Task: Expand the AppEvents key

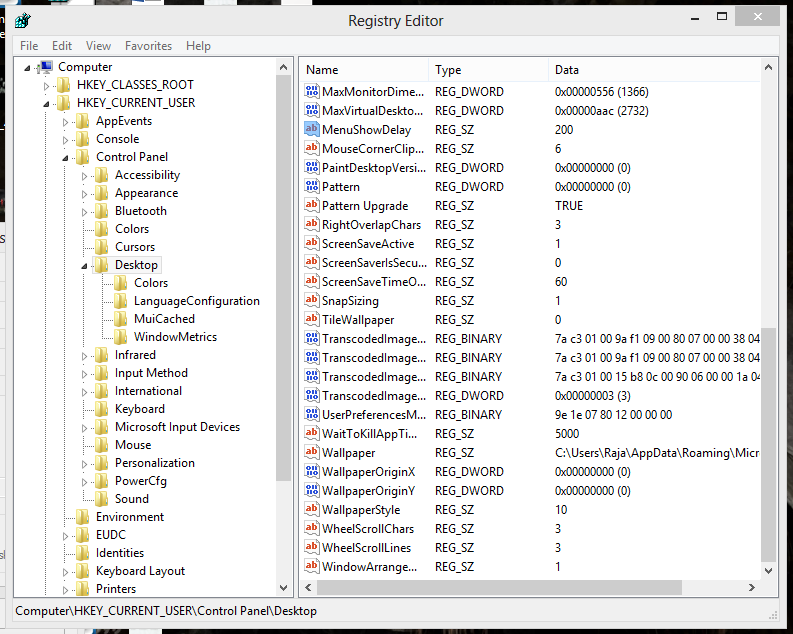Action: pos(65,122)
